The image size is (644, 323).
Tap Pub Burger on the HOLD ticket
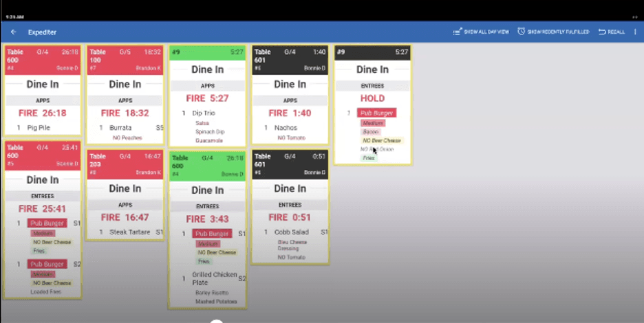[x=377, y=113]
